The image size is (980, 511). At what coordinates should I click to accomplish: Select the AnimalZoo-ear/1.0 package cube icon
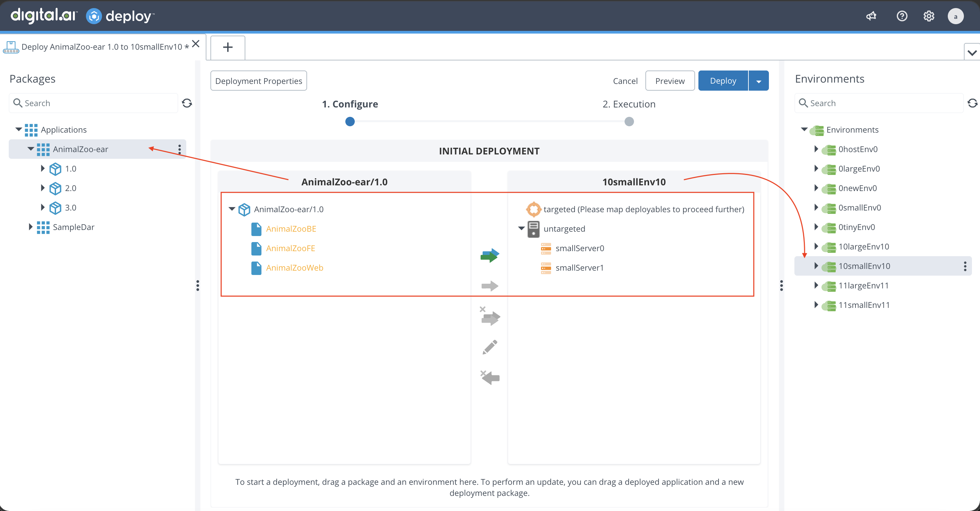coord(244,209)
